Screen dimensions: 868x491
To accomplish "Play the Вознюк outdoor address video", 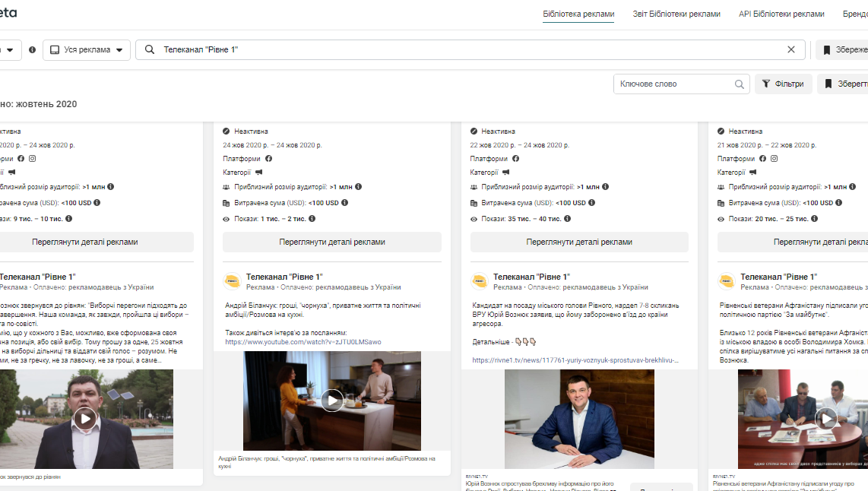I will tap(84, 419).
